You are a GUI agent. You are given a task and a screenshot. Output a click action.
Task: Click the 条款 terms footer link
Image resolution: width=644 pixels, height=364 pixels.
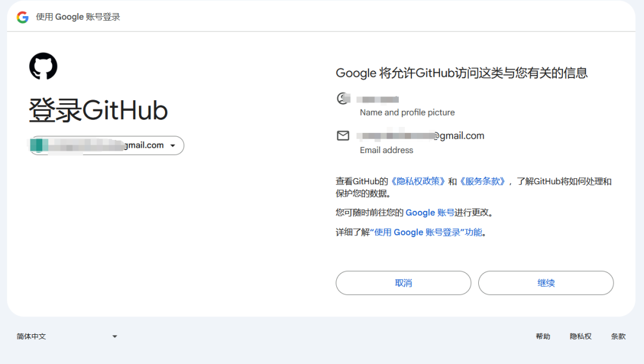(x=618, y=337)
